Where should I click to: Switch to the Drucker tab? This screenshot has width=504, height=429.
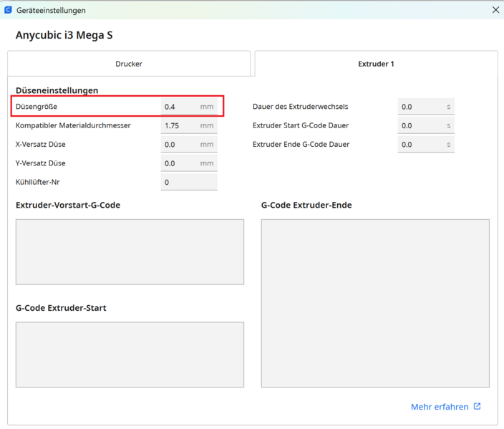[x=129, y=64]
